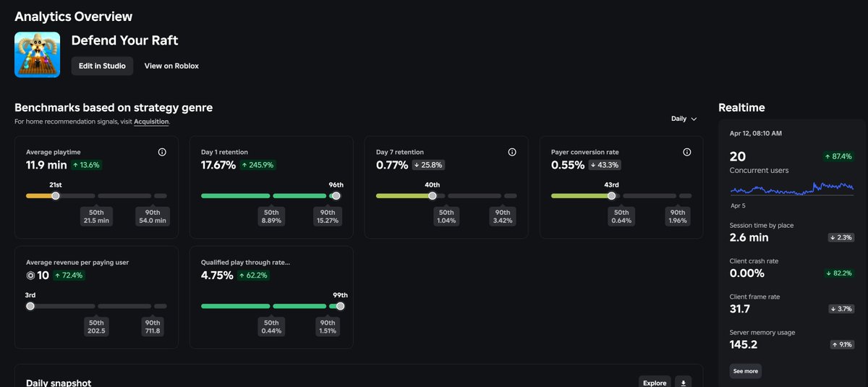Click the 50th 8.89% benchmark label
This screenshot has height=387, width=868.
click(271, 216)
